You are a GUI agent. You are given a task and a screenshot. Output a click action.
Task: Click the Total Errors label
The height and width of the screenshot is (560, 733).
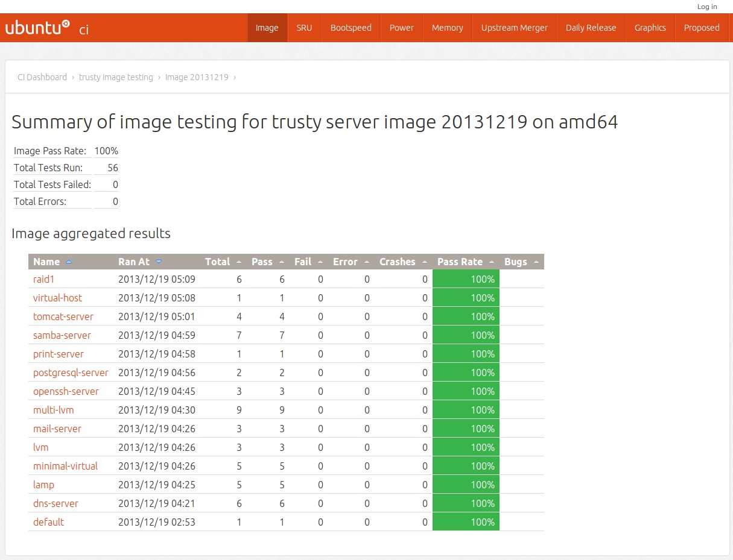click(40, 201)
